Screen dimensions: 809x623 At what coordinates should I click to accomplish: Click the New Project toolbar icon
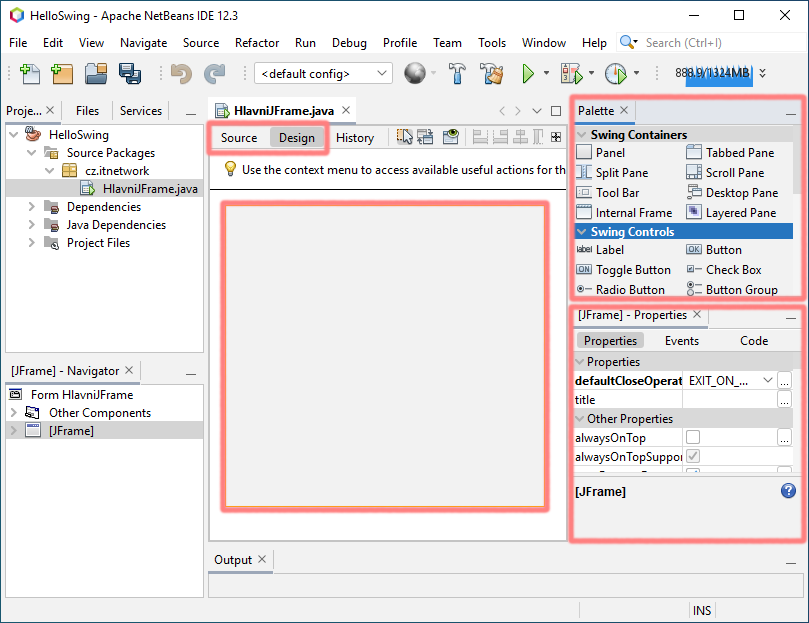[62, 73]
